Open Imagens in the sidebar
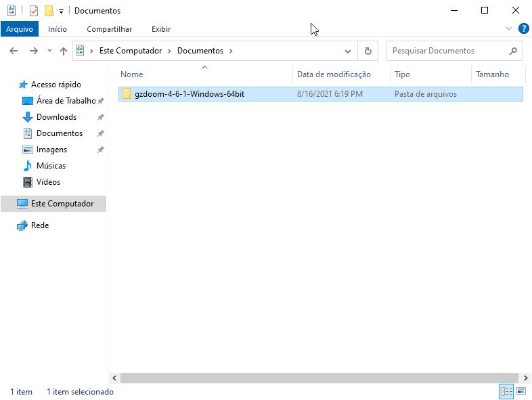 tap(51, 150)
